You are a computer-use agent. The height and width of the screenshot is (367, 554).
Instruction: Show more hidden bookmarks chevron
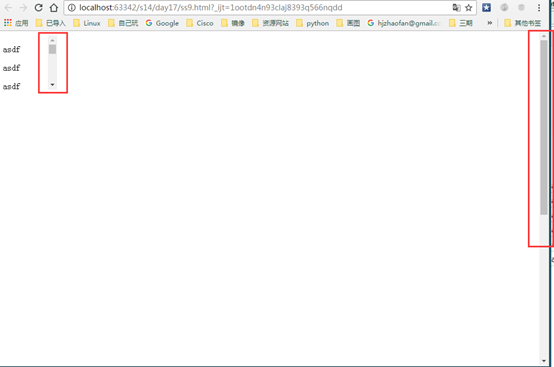[490, 23]
